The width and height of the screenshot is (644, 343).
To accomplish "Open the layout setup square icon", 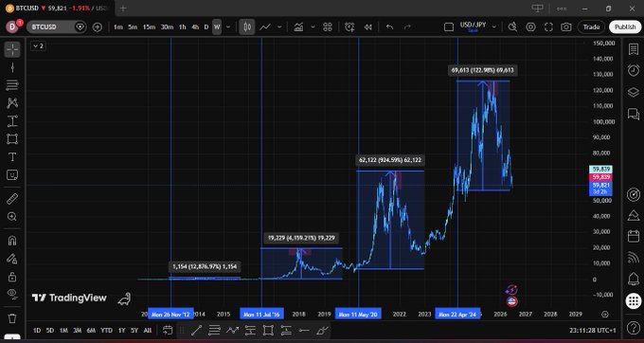I will [x=449, y=27].
